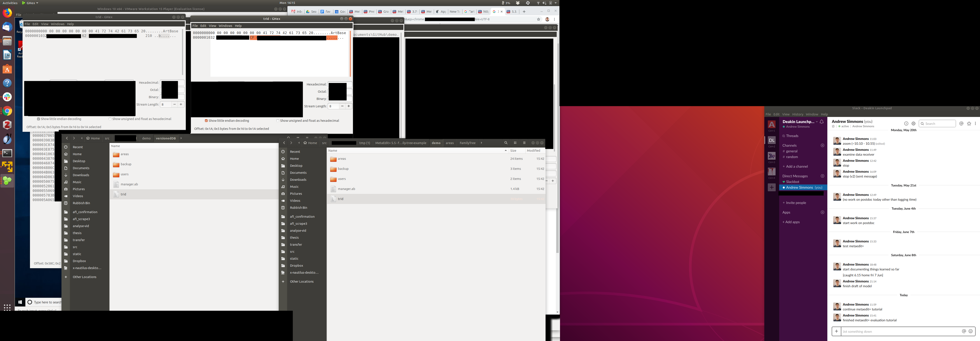The width and height of the screenshot is (980, 341).
Task: Open Slack channel details info icon
Action: pos(906,124)
